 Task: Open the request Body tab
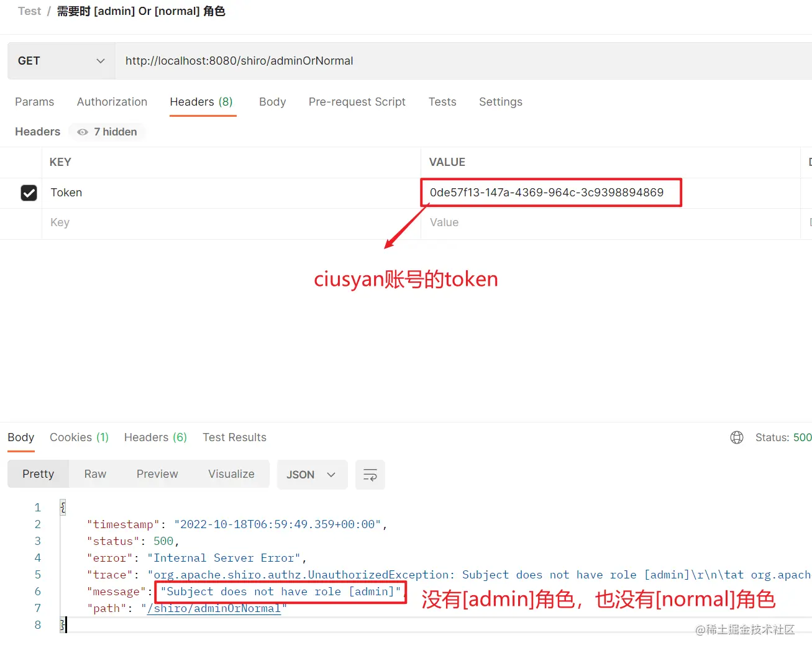[273, 102]
